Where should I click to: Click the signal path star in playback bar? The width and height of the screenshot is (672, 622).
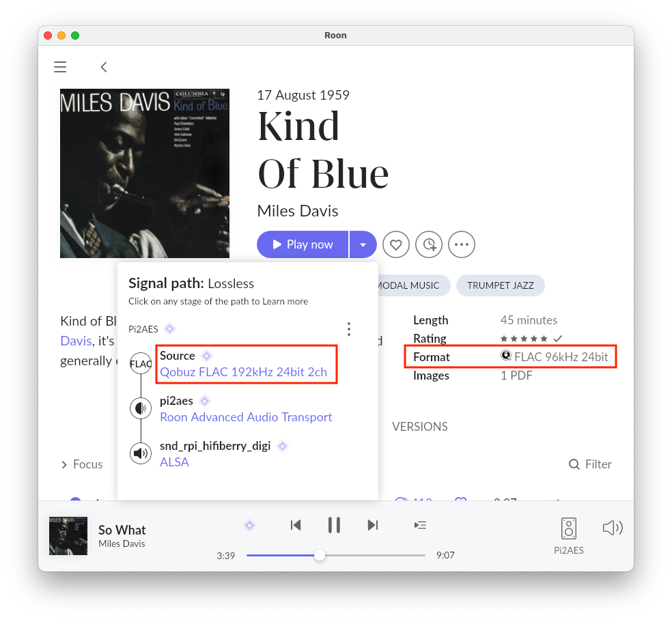[x=249, y=525]
